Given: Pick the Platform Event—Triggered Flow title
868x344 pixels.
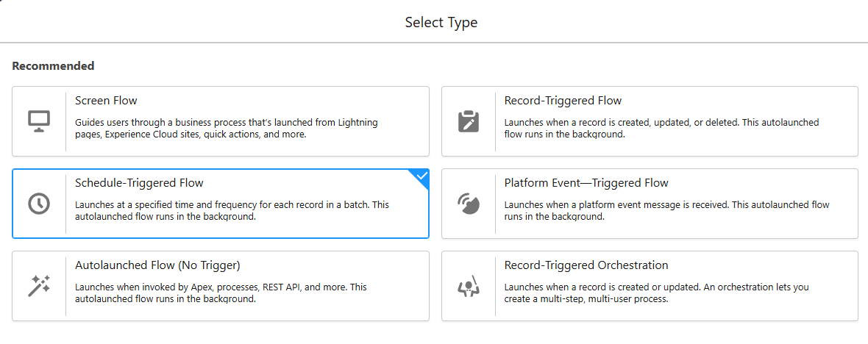Looking at the screenshot, I should (x=586, y=183).
